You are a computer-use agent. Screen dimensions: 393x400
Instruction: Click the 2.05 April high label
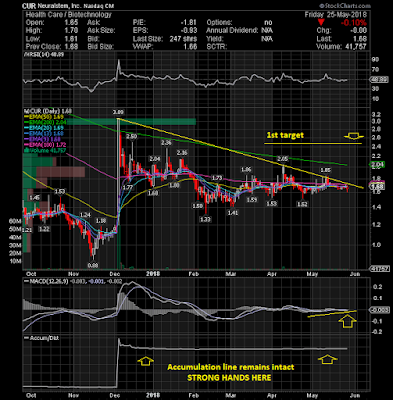283,159
